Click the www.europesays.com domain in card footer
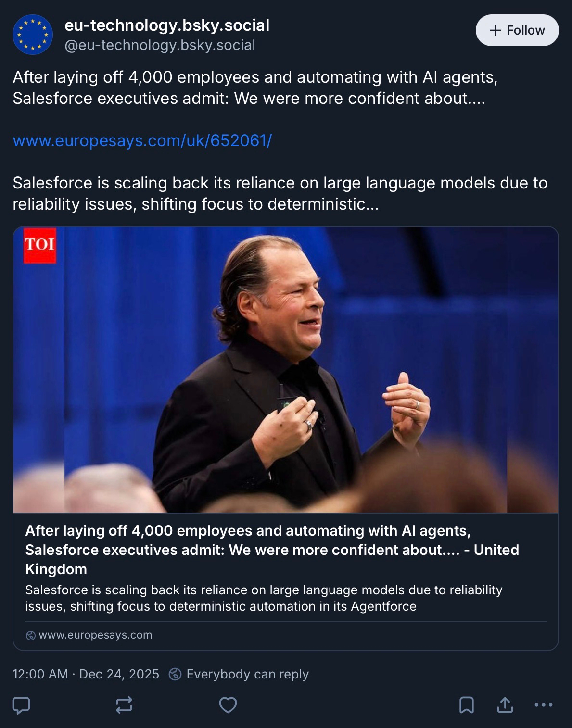This screenshot has height=728, width=572. click(x=95, y=635)
